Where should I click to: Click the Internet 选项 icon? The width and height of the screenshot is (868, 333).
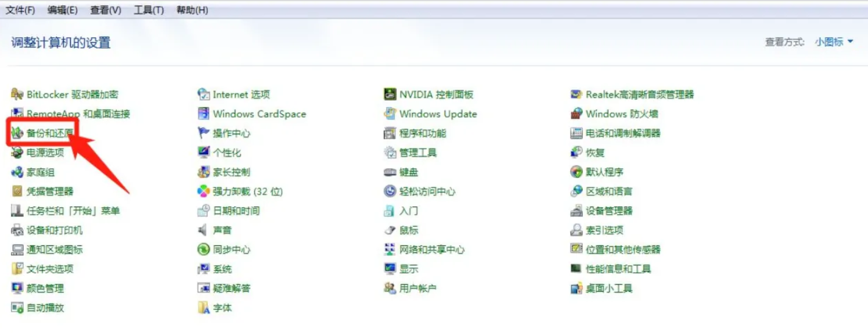[203, 95]
